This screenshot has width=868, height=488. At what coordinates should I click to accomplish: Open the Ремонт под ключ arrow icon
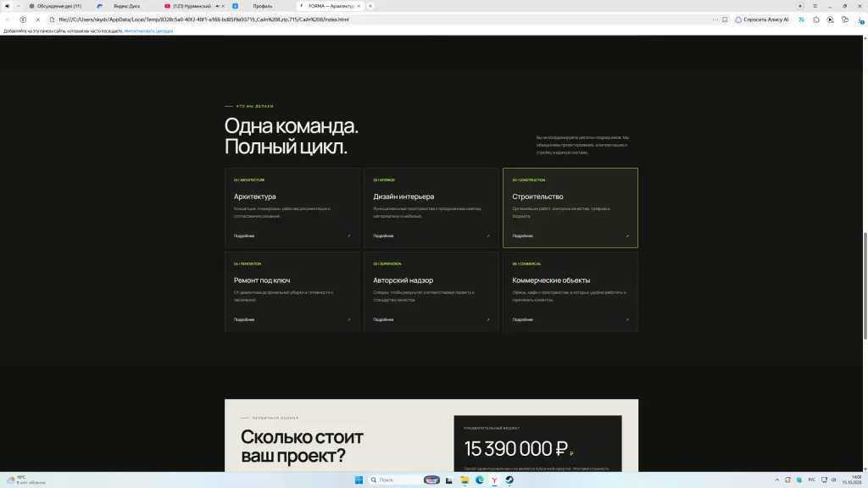348,319
